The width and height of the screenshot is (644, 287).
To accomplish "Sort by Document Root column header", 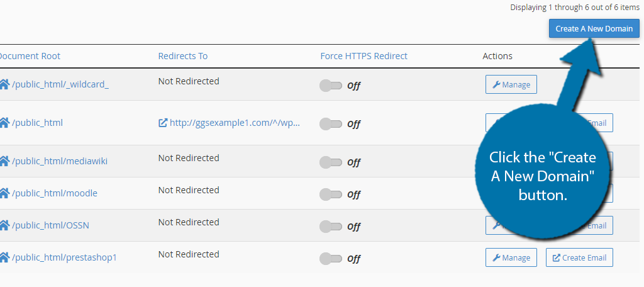I will [30, 56].
